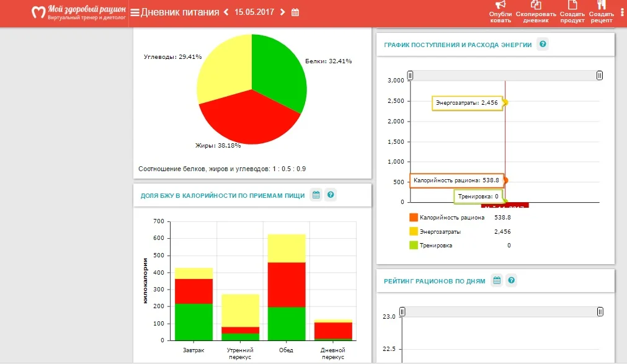Open the three-dot more options menu
This screenshot has width=627, height=364.
click(622, 12)
